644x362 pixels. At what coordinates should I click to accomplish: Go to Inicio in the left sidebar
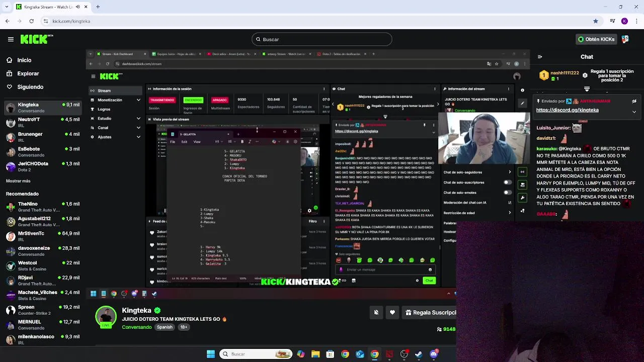tap(24, 60)
